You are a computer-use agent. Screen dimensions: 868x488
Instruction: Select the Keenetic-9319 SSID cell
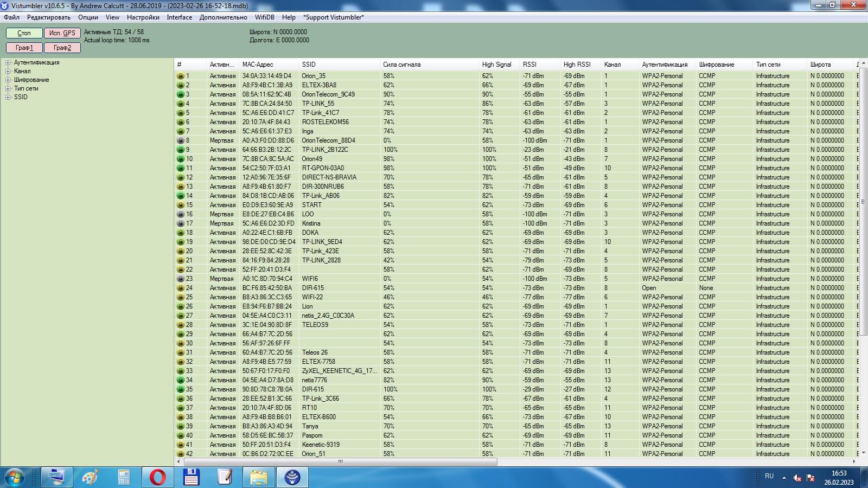(x=321, y=445)
